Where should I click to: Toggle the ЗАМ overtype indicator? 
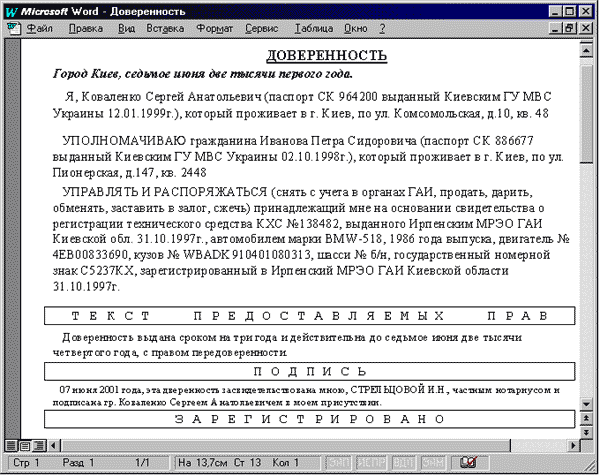point(433,463)
